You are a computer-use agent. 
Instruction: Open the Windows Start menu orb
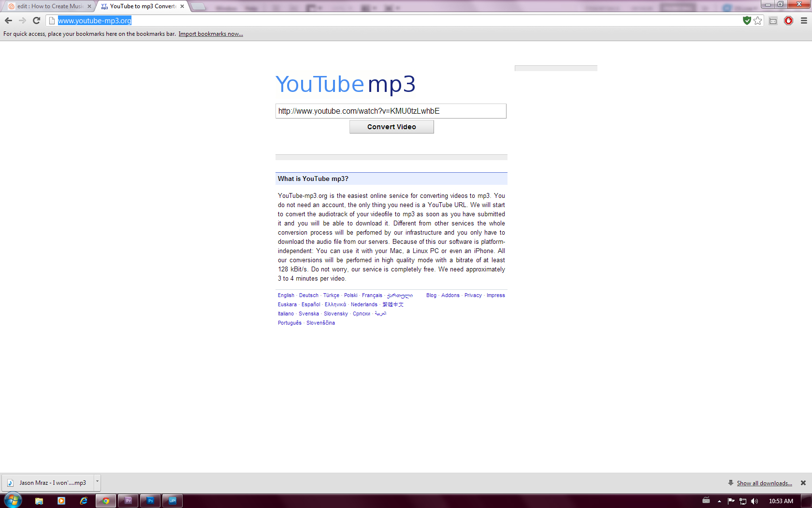[13, 500]
